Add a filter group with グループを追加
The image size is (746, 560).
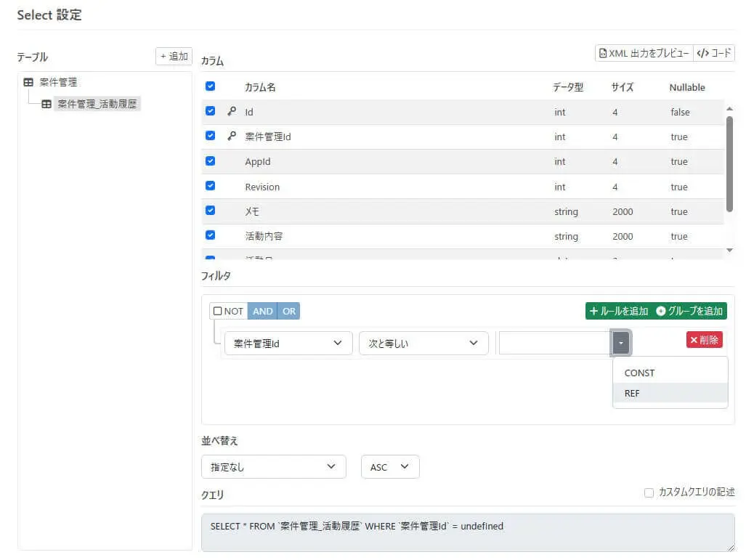click(689, 311)
